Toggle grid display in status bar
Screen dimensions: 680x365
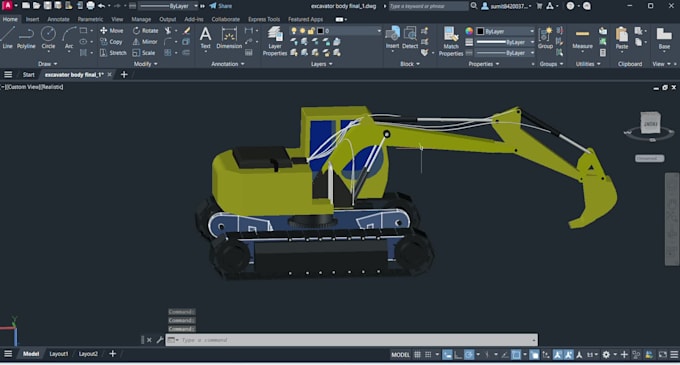(x=417, y=355)
